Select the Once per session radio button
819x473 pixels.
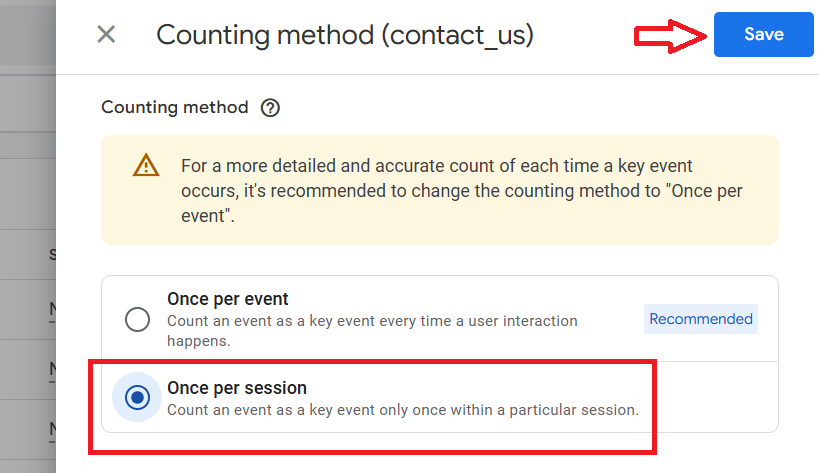(x=137, y=398)
